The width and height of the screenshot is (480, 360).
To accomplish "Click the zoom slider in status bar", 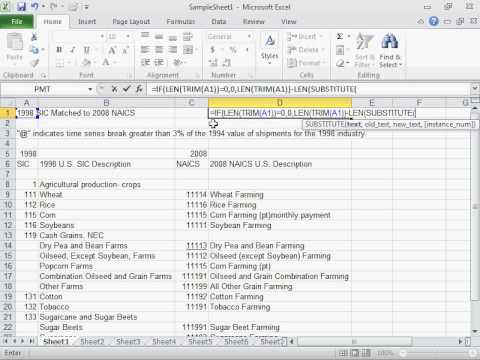I will point(438,353).
